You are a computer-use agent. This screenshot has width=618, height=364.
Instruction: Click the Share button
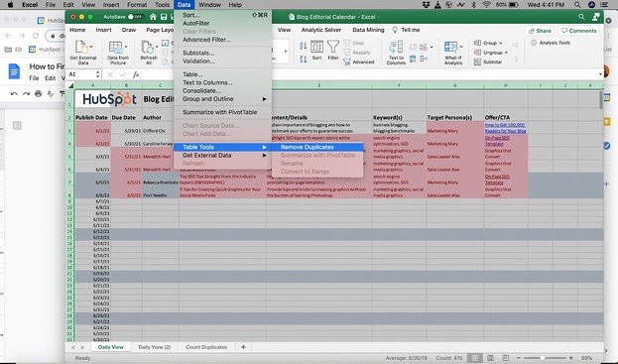[540, 31]
